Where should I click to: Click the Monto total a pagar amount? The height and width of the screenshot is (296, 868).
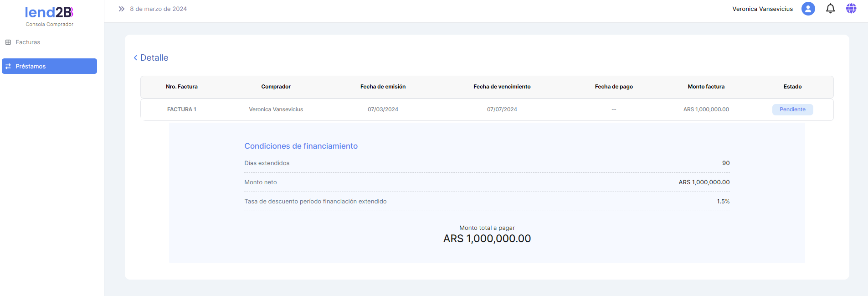pos(487,239)
